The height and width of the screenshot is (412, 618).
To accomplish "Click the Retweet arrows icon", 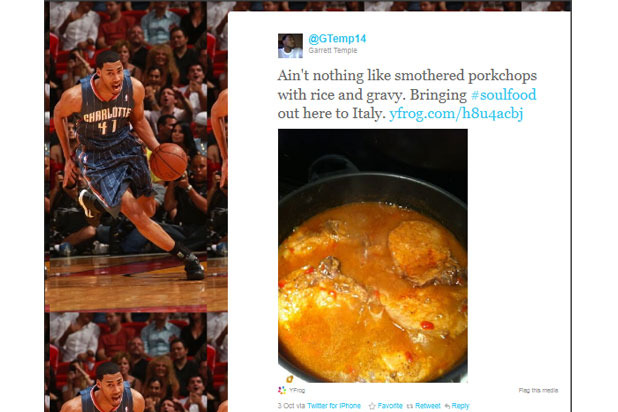I will [x=410, y=406].
